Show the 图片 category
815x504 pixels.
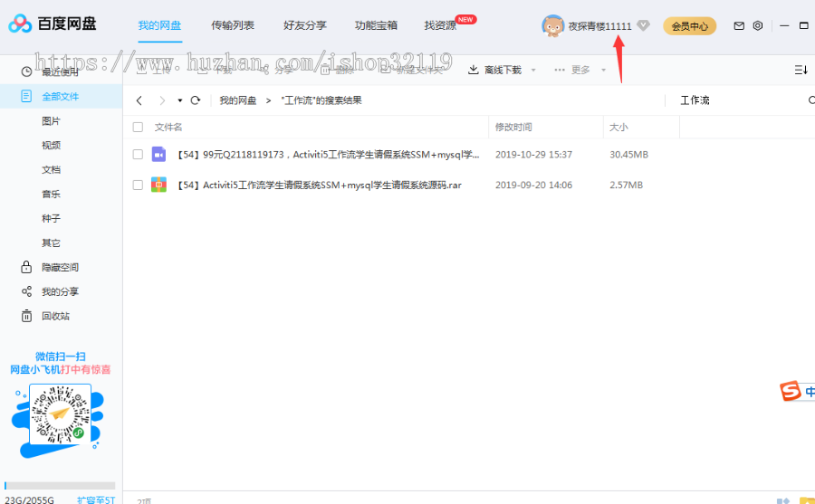(x=51, y=120)
